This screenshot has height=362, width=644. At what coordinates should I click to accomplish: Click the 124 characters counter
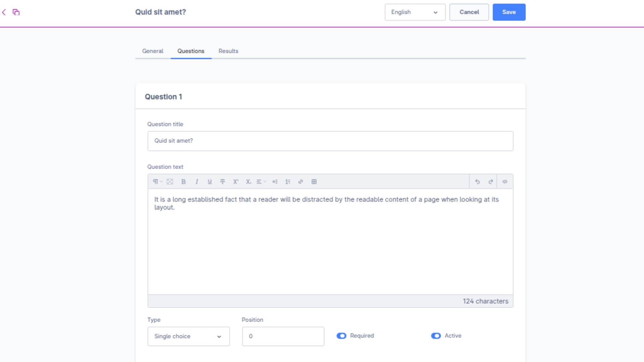(x=485, y=301)
